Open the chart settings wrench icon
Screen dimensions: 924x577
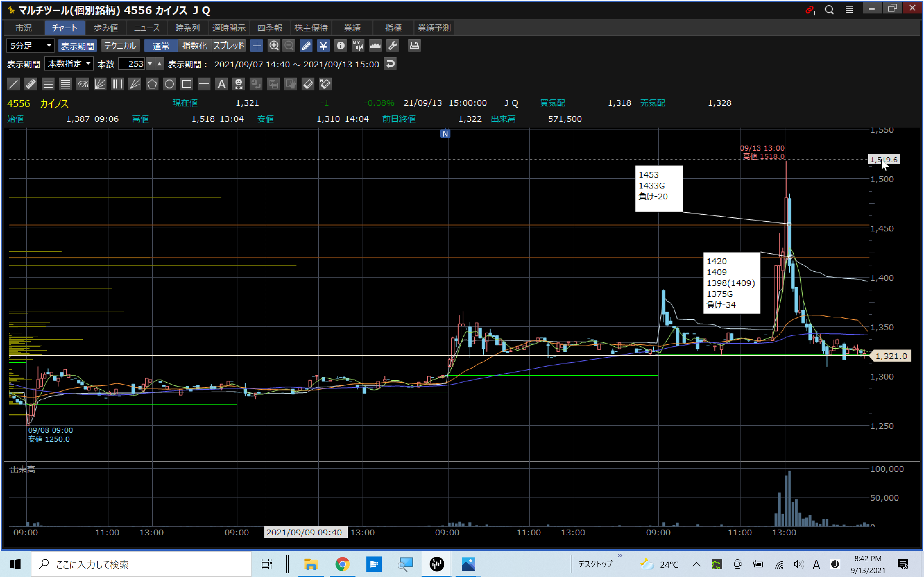[393, 46]
